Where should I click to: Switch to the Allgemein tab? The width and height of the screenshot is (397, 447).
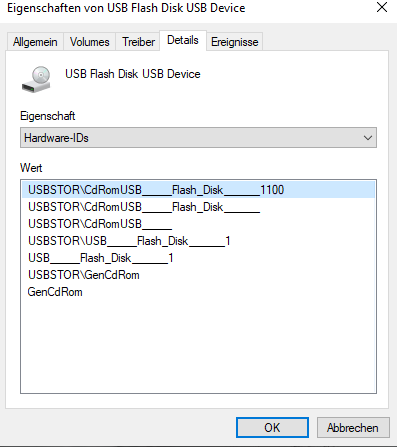(35, 42)
